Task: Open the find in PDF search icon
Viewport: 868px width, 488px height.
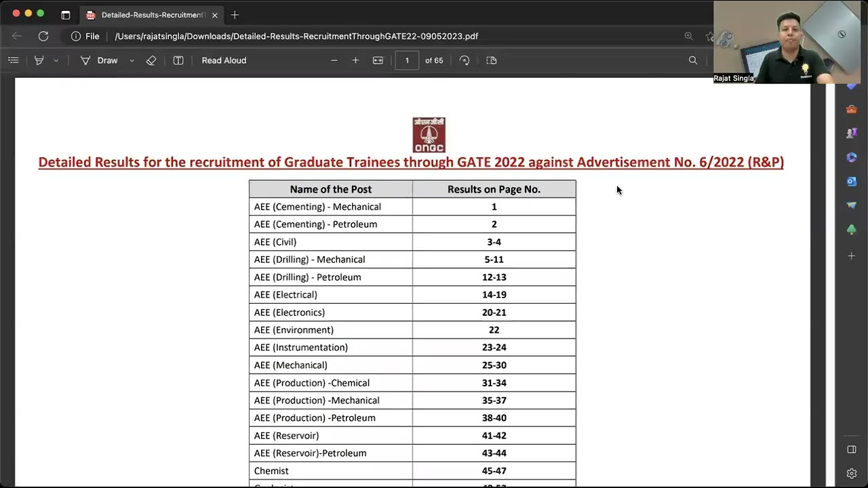Action: pyautogui.click(x=693, y=60)
